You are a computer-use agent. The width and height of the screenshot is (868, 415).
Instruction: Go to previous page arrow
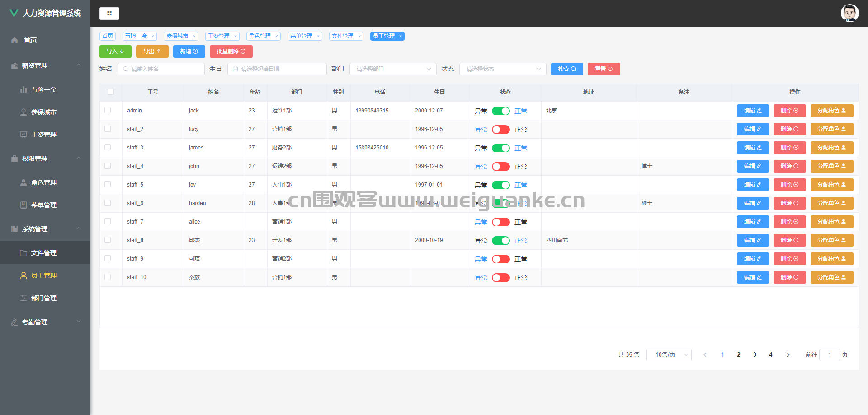pos(705,354)
